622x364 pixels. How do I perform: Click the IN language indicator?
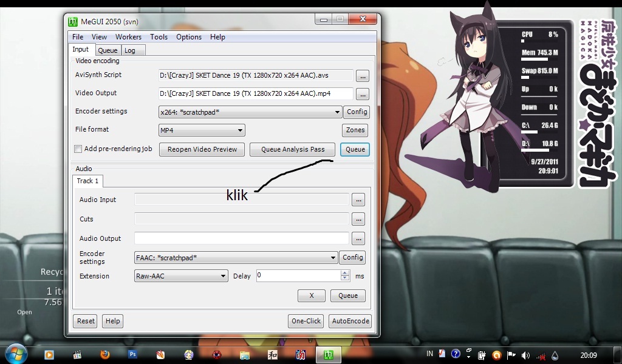(x=429, y=354)
